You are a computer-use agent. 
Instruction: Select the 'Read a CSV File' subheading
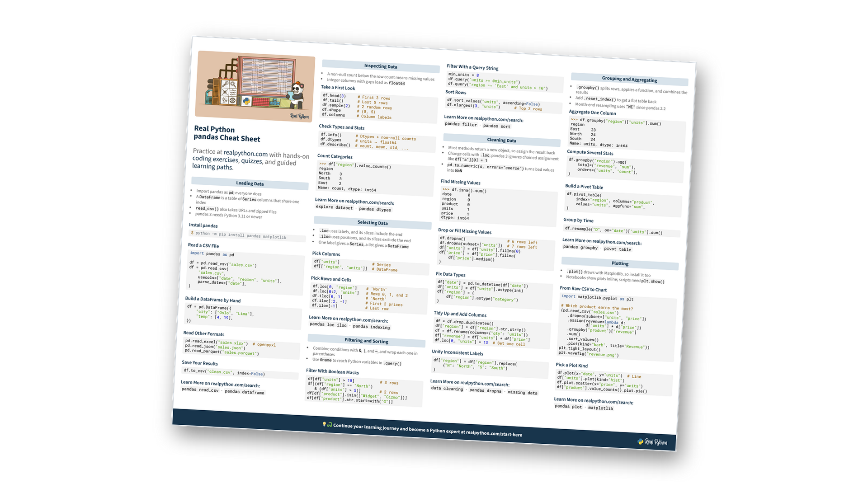pyautogui.click(x=203, y=245)
